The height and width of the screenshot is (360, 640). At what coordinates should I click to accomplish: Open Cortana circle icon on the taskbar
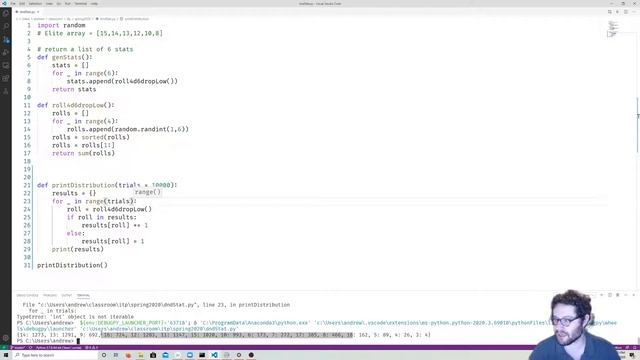[104, 355]
